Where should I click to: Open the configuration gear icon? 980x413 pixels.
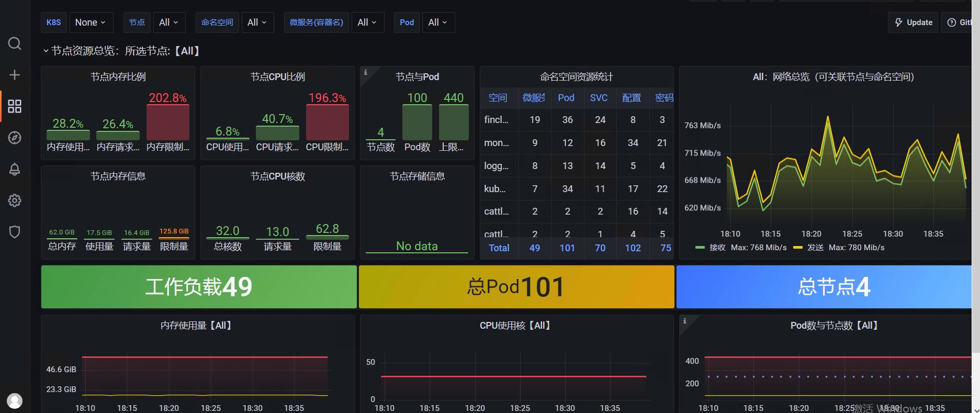point(15,200)
